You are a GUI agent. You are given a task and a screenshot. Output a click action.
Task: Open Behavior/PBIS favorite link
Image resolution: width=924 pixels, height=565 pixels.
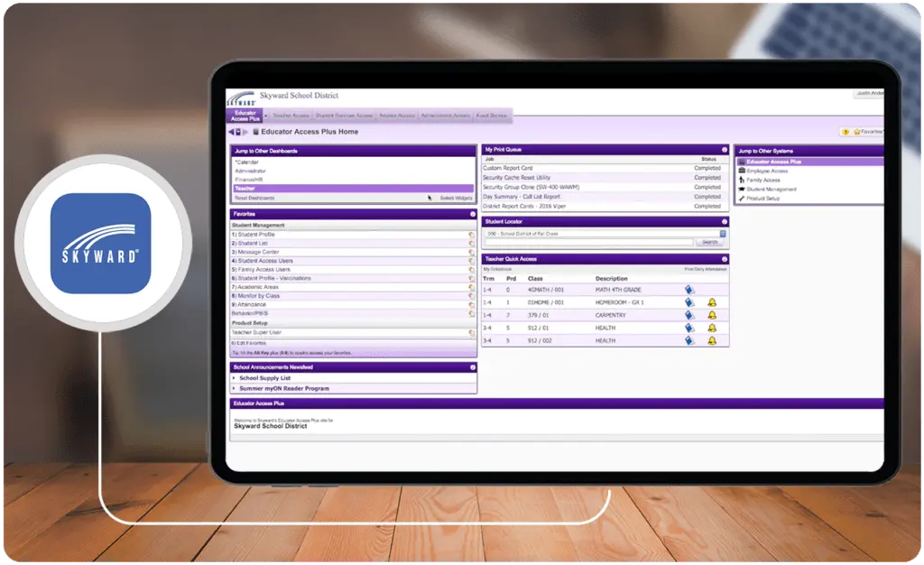click(x=250, y=313)
